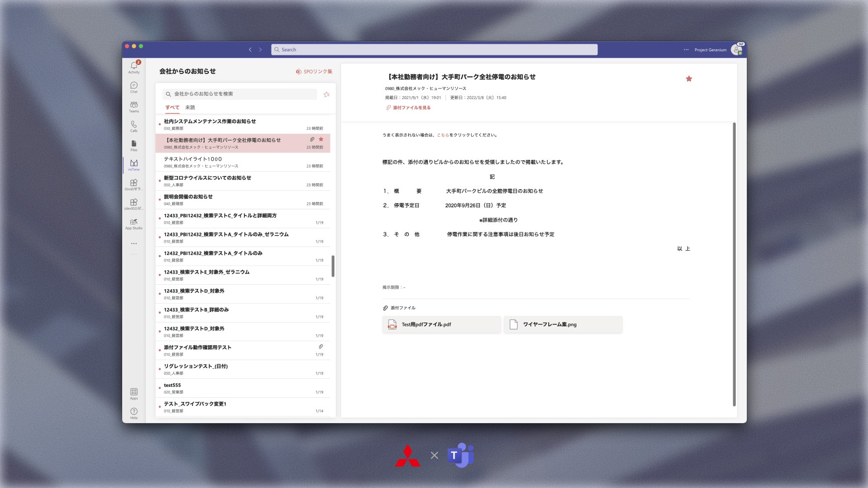Click the Teams Search field

(435, 49)
